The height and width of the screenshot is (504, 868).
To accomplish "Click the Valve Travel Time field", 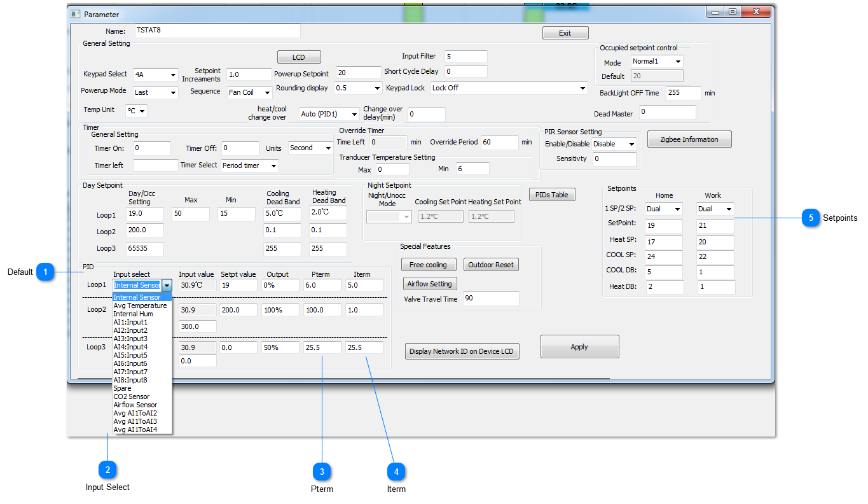I will coord(491,298).
